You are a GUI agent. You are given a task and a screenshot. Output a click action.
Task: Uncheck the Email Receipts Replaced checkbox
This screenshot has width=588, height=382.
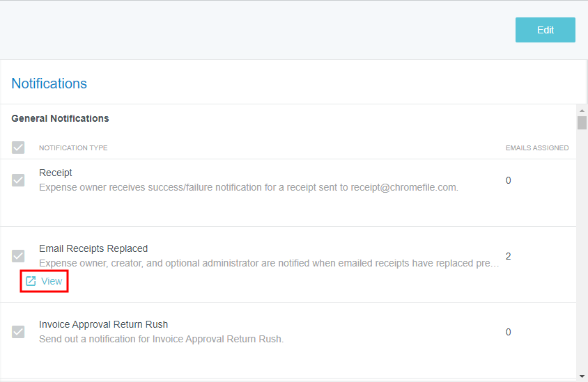pyautogui.click(x=18, y=256)
